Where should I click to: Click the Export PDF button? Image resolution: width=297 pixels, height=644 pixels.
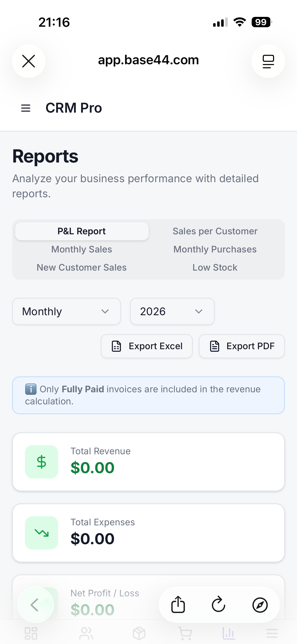[242, 346]
